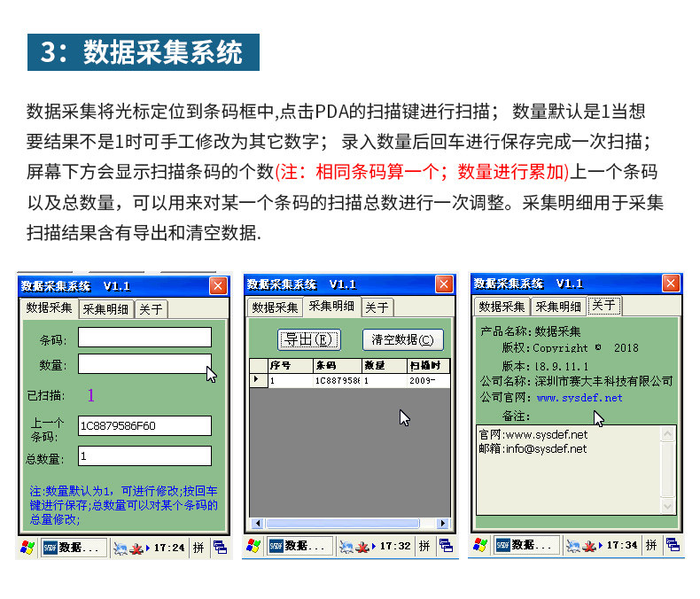Close the left 数据采集系统 window
Screen dimensions: 700x599
coord(218,285)
